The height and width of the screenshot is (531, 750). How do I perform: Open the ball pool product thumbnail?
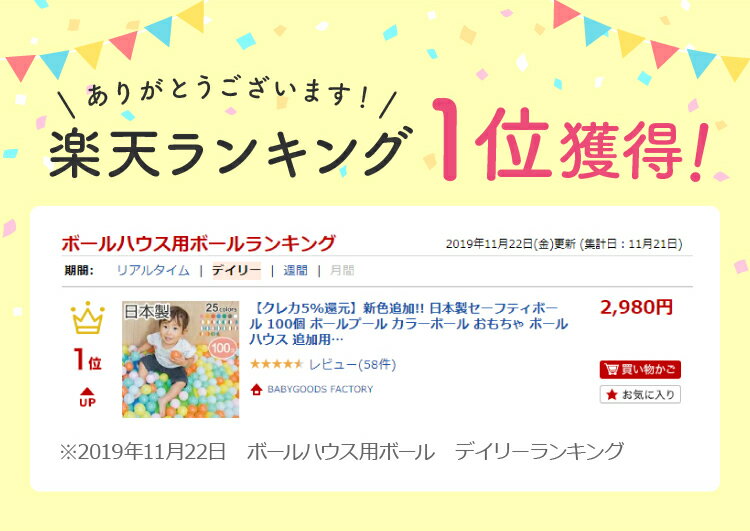[181, 359]
